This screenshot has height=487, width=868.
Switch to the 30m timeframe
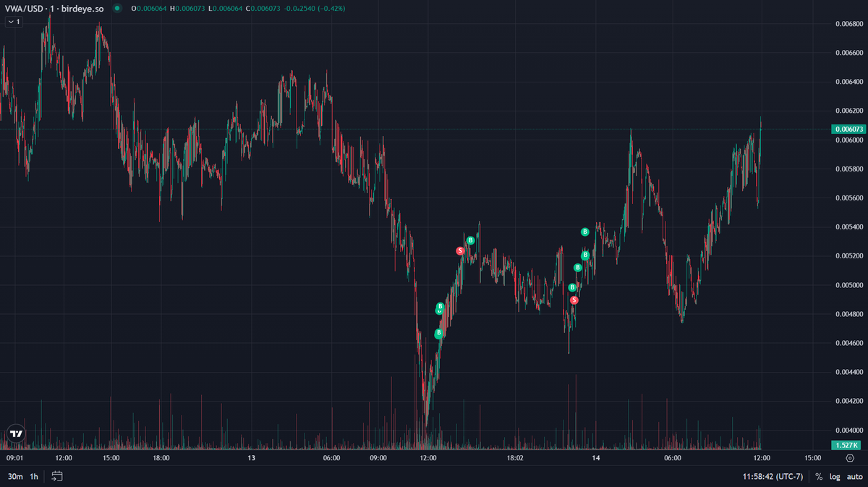14,476
